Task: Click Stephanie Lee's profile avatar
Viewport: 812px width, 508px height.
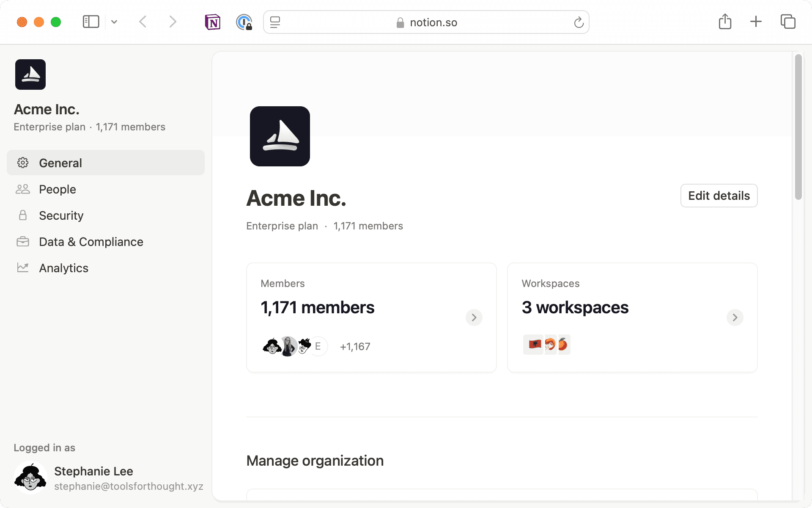Action: tap(30, 477)
